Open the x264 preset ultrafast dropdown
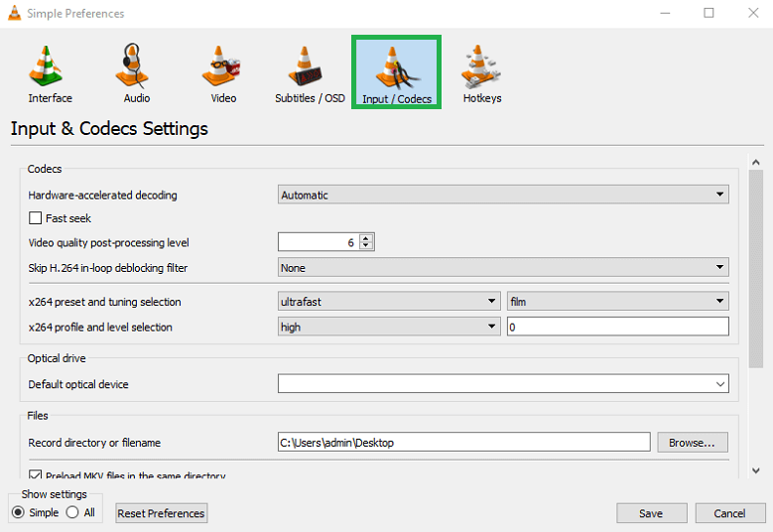This screenshot has width=773, height=532. pos(389,301)
